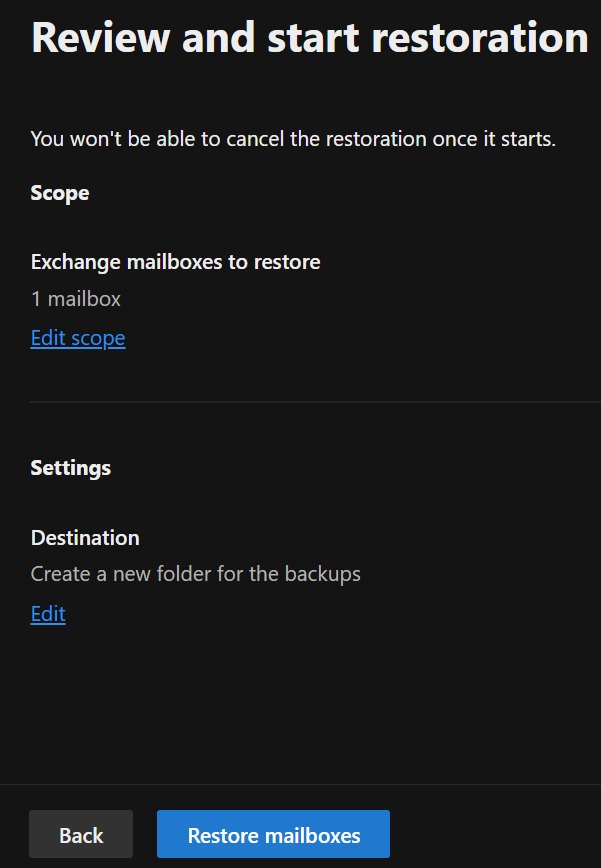601x868 pixels.
Task: Select the Destination label
Action: point(85,538)
